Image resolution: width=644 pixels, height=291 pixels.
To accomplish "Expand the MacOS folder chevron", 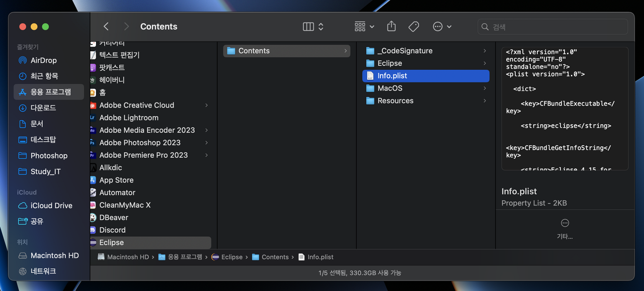I will [x=485, y=88].
